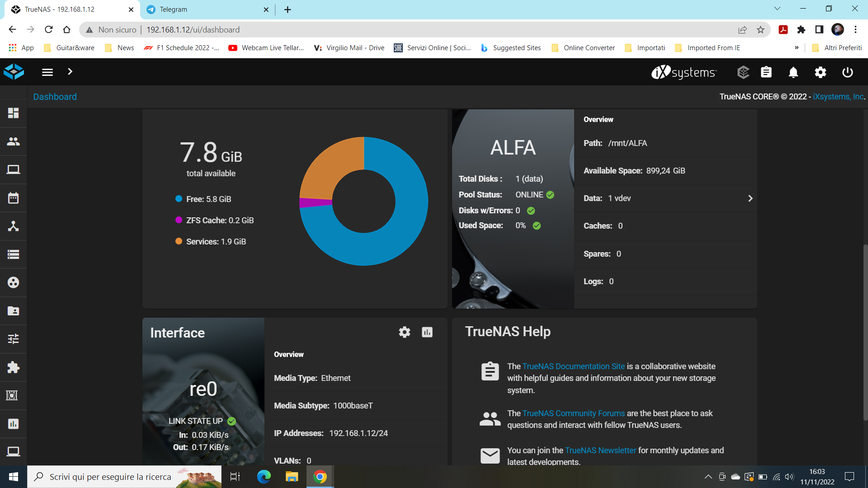
Task: Open the Webcam Live Tellar... bookmark
Action: 266,48
